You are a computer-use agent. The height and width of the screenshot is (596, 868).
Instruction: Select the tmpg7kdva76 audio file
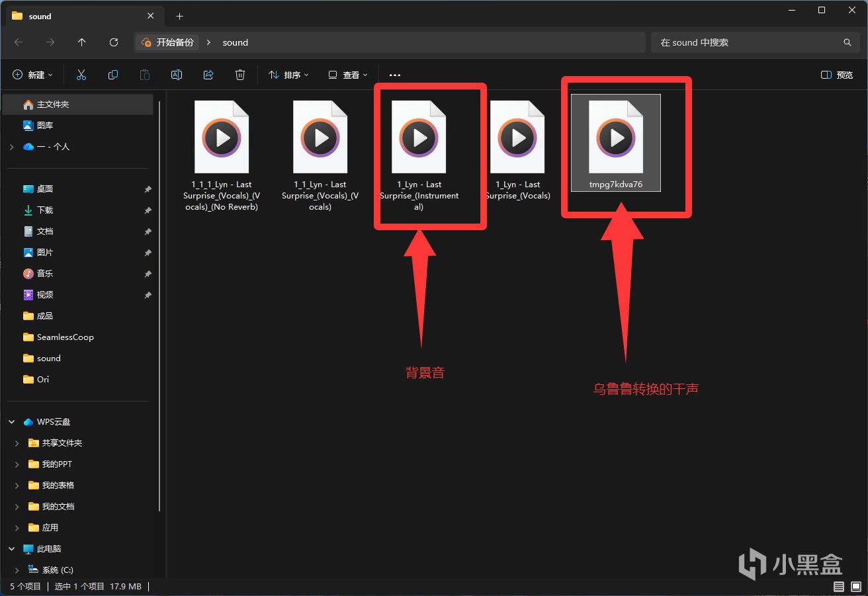pos(616,143)
